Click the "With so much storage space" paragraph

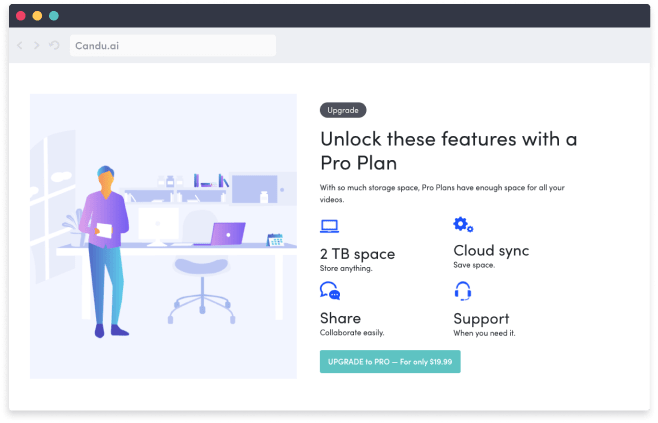click(442, 193)
